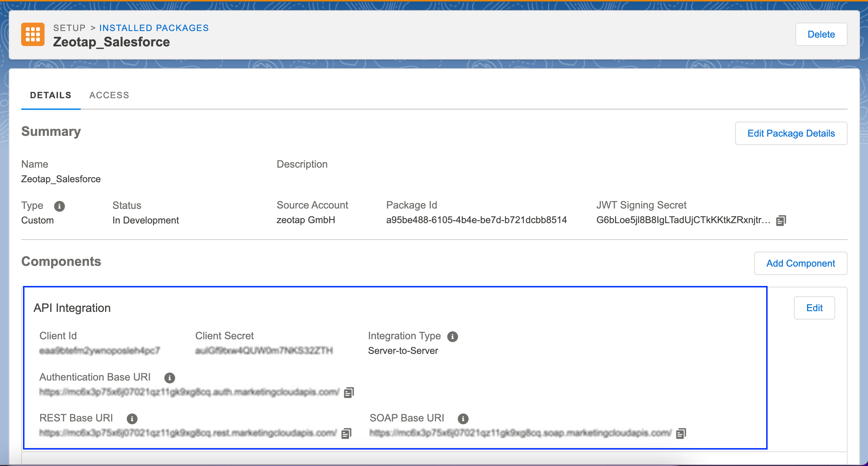Switch to the Access tab
868x466 pixels.
[x=109, y=95]
